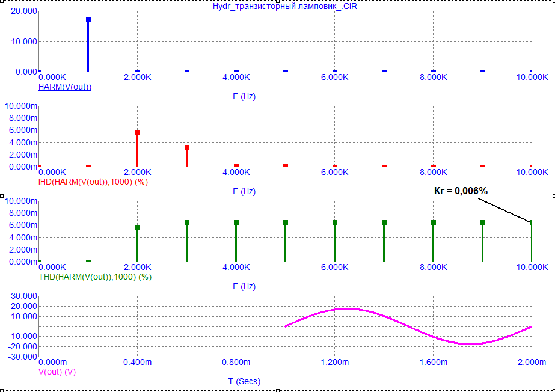Image resolution: width=555 pixels, height=392 pixels.
Task: Click the F (Hz) title under the HARM plot
Action: point(244,96)
